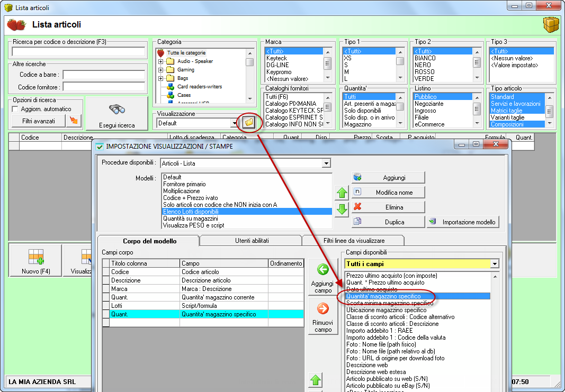
Task: Open the visualization settings folder icon
Action: click(249, 123)
